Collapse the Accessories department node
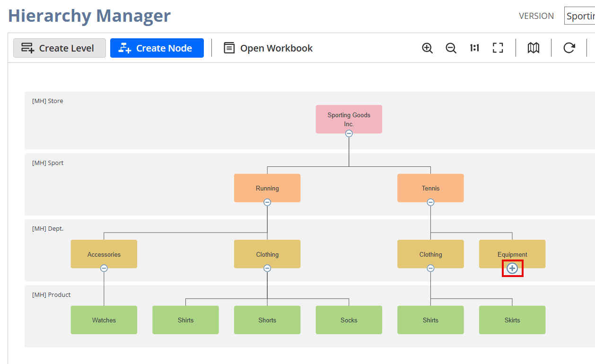This screenshot has width=595, height=364. (x=104, y=268)
